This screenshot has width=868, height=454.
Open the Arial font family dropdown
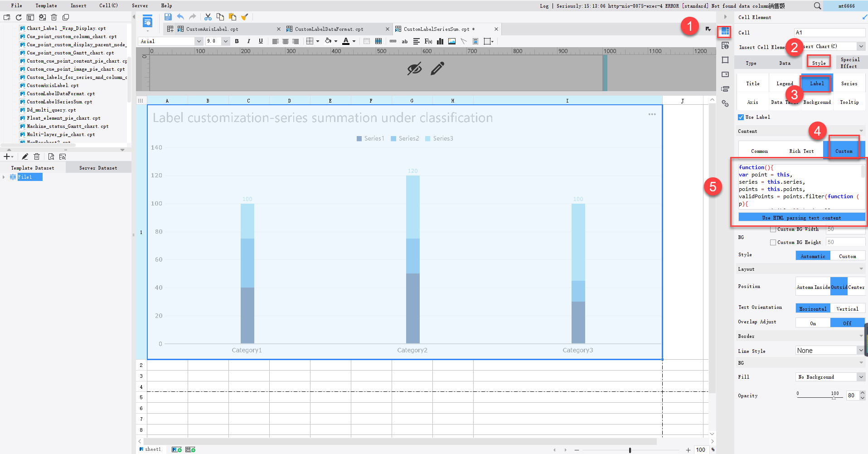[x=198, y=41]
